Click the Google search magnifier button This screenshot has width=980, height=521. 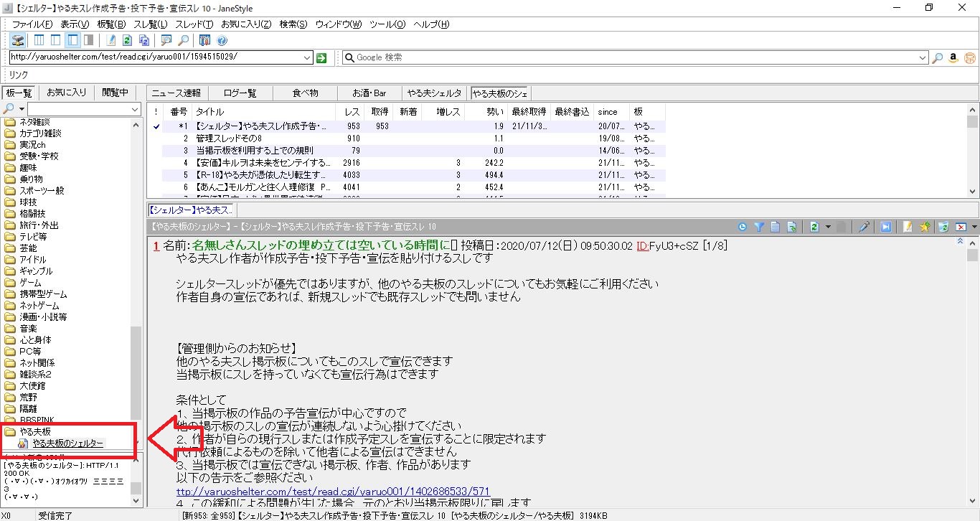pos(937,58)
